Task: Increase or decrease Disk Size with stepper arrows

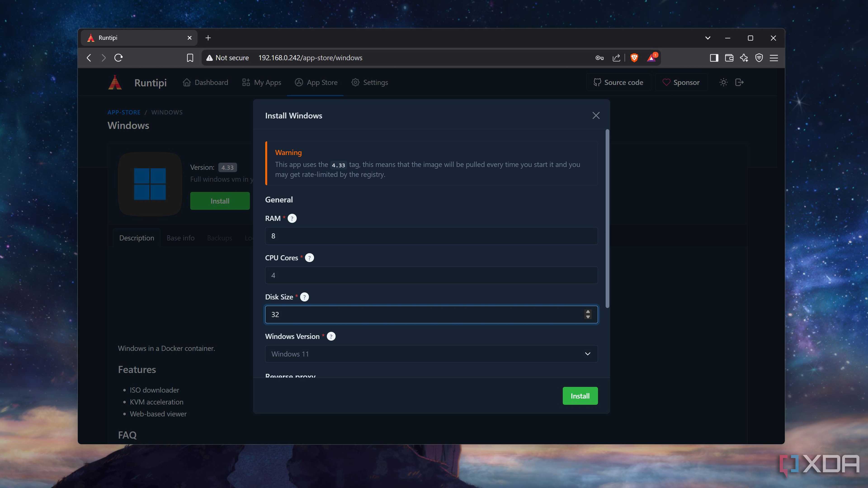Action: pos(588,314)
